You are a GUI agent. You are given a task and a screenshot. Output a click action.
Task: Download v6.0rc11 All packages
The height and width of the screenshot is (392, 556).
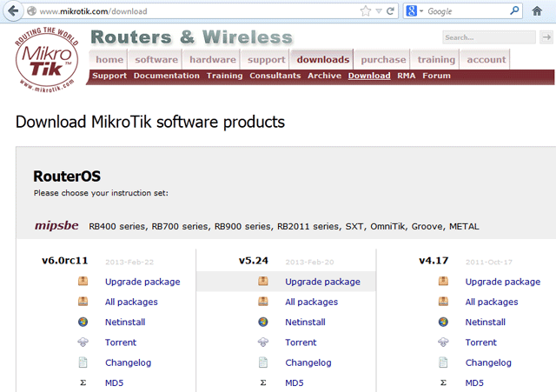pyautogui.click(x=131, y=302)
